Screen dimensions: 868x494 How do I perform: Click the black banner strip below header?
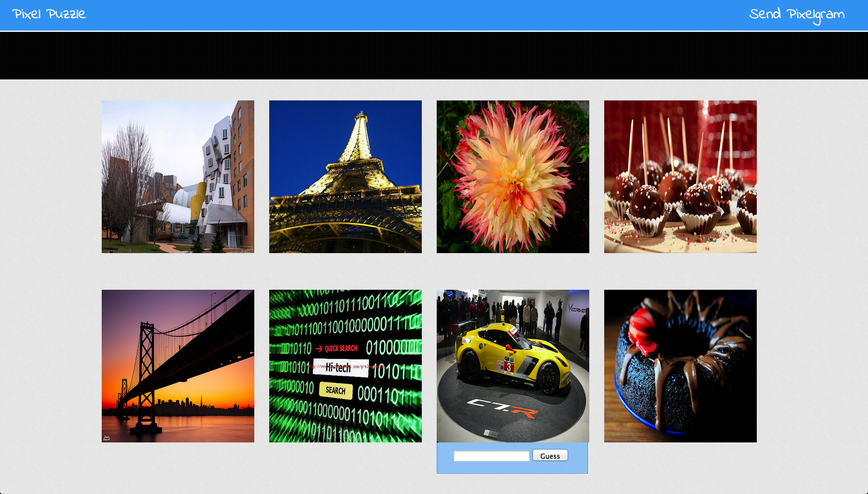coord(434,56)
